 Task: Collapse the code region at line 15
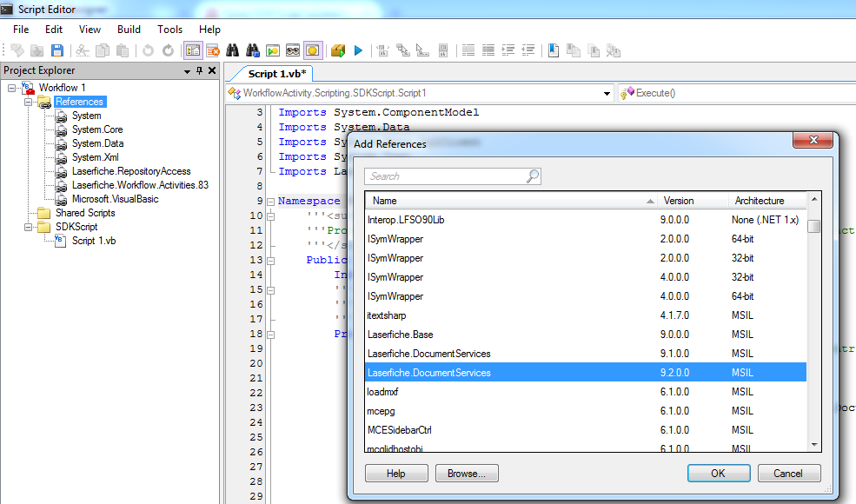tap(270, 290)
